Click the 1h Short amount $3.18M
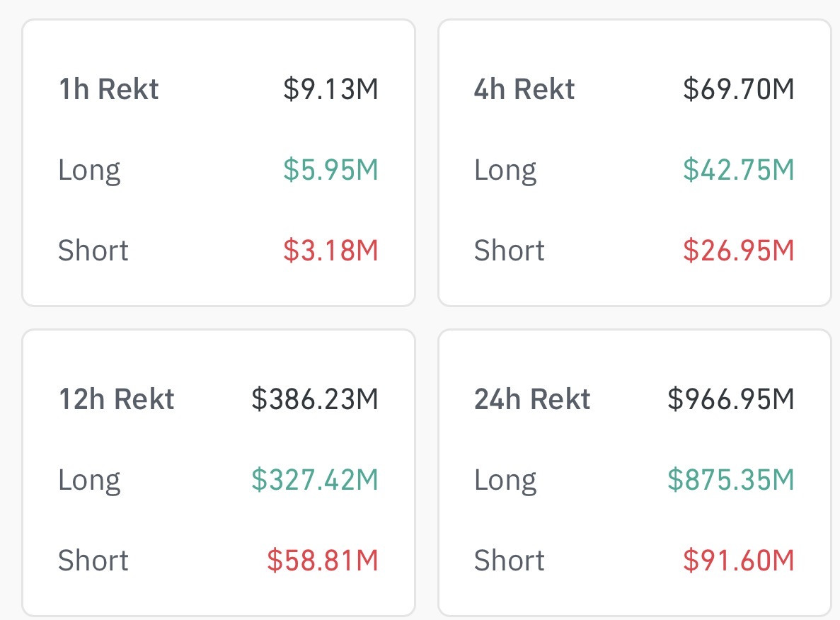840x620 pixels. (x=330, y=251)
